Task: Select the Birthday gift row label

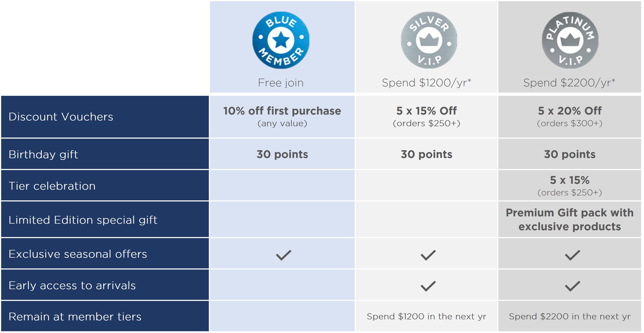Action: (x=43, y=154)
